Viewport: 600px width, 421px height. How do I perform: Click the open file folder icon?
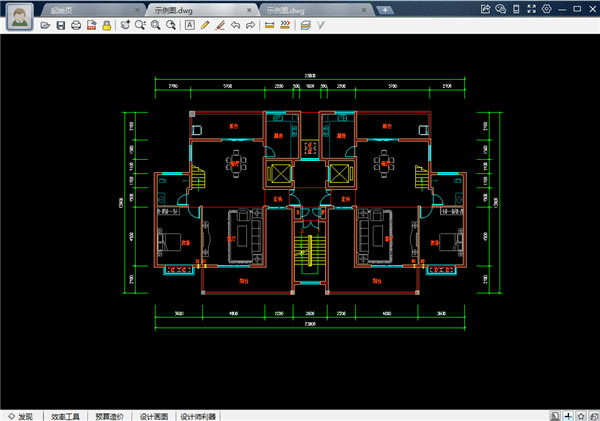coord(46,24)
